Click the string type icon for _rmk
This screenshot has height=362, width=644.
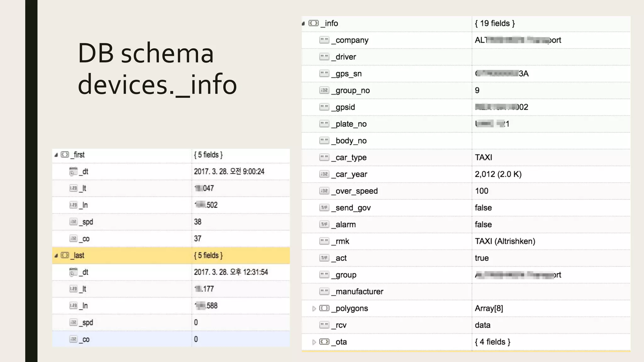pos(324,241)
